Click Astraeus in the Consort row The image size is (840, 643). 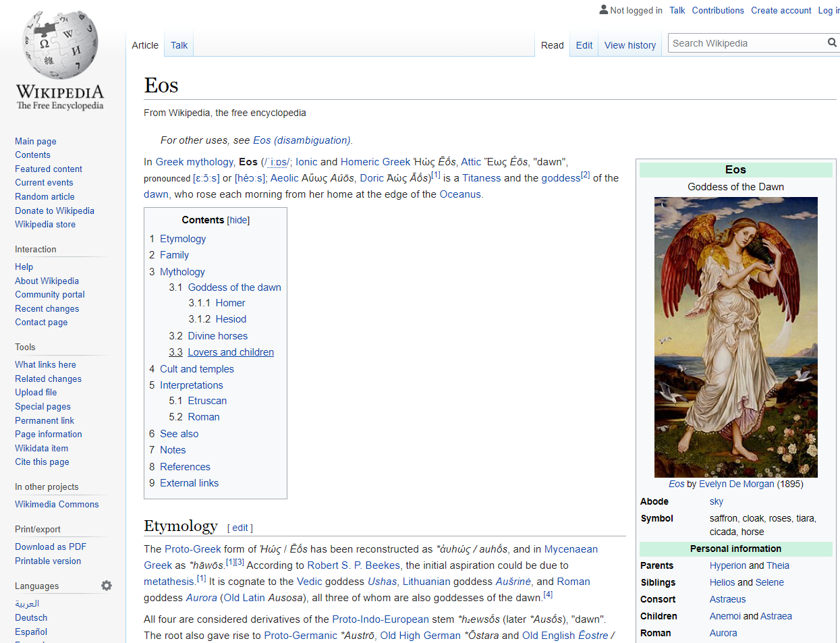tap(728, 599)
